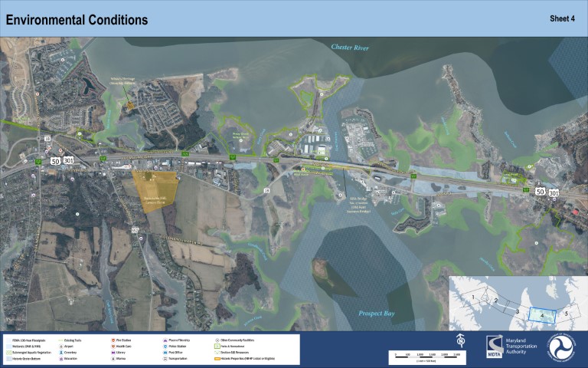Click the map scale bar
Screen dimensions: 588x368
click(x=426, y=356)
